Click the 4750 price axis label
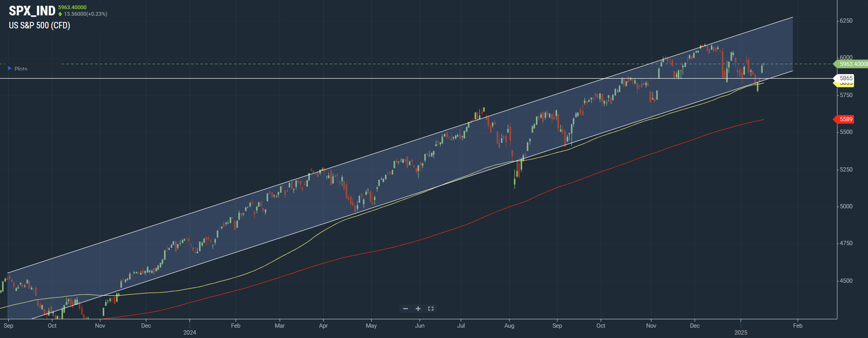 coord(846,243)
